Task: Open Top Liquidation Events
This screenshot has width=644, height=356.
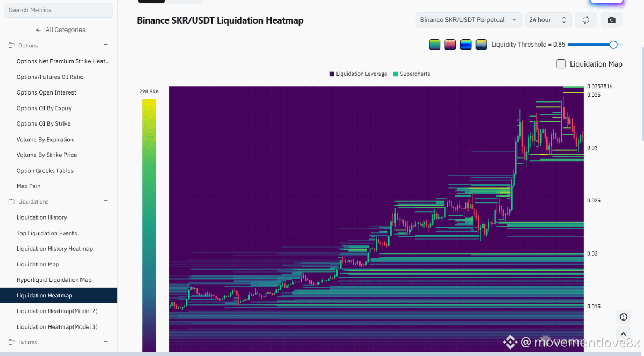Action: [47, 233]
